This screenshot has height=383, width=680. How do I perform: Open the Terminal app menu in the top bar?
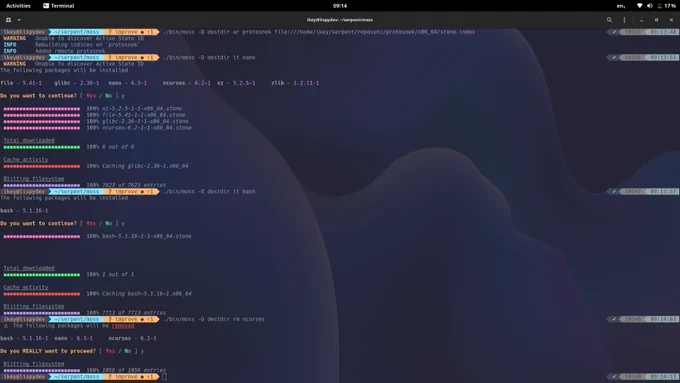pos(59,6)
